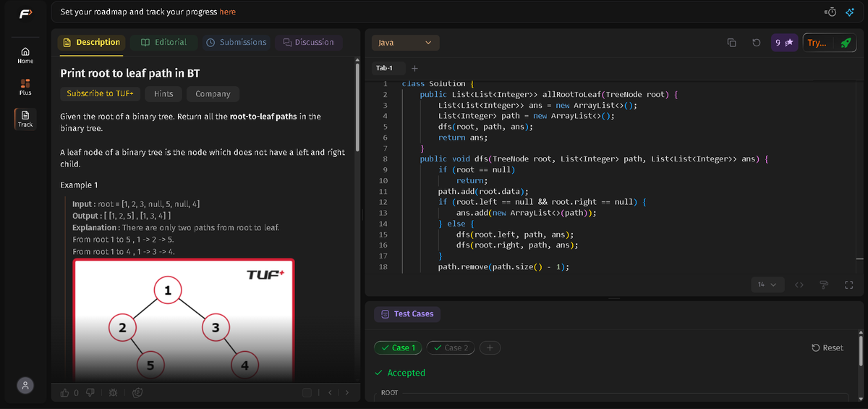
Task: Click the code brackets icon below editor
Action: (799, 285)
